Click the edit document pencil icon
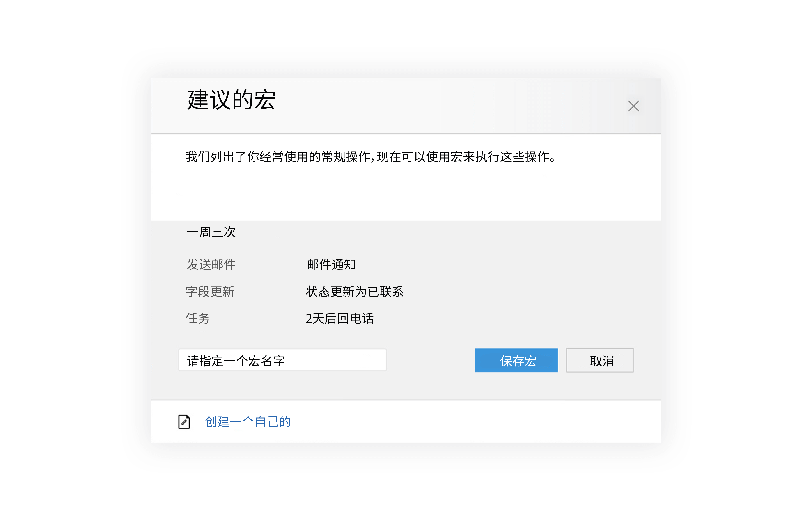The width and height of the screenshot is (812, 520). pyautogui.click(x=184, y=422)
